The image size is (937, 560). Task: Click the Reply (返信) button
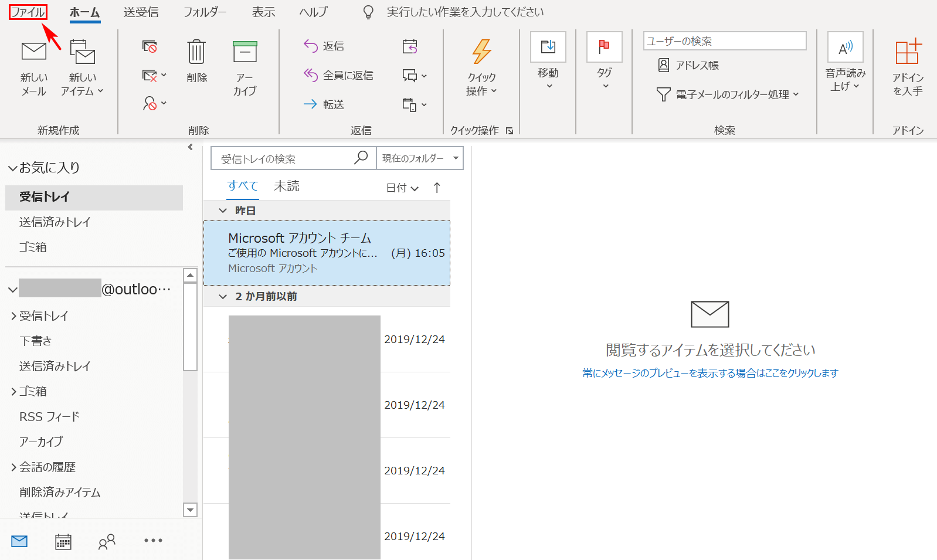(x=324, y=46)
